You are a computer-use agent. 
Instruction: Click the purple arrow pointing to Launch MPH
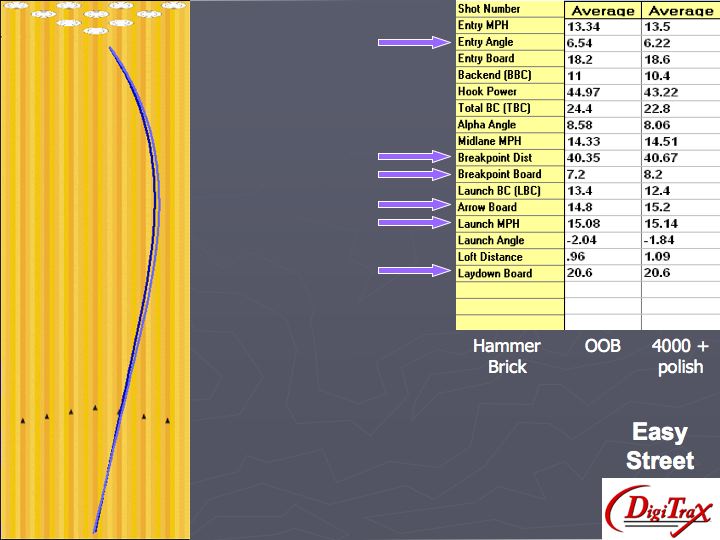coord(413,223)
